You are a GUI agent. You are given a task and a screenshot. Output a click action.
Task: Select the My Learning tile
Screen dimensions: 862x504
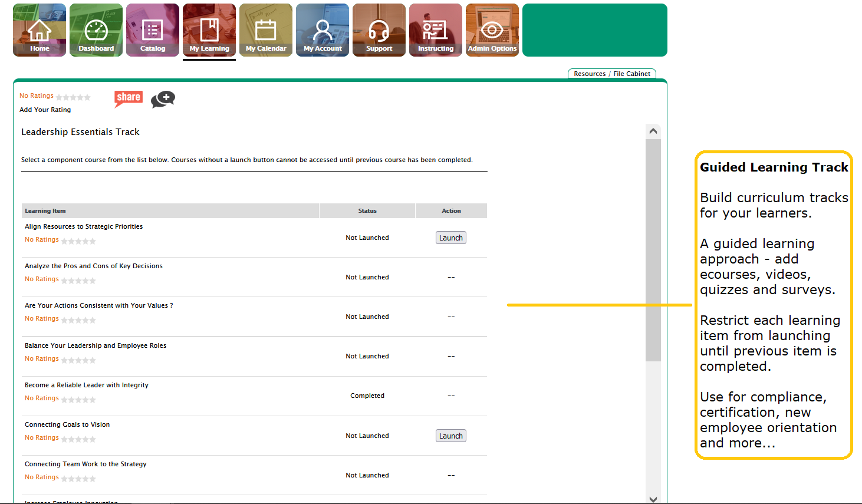(x=209, y=30)
